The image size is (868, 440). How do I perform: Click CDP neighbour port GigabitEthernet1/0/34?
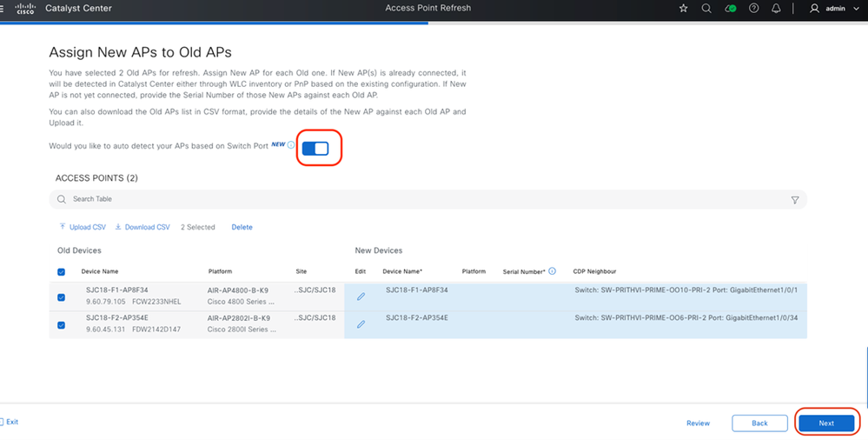click(x=762, y=317)
